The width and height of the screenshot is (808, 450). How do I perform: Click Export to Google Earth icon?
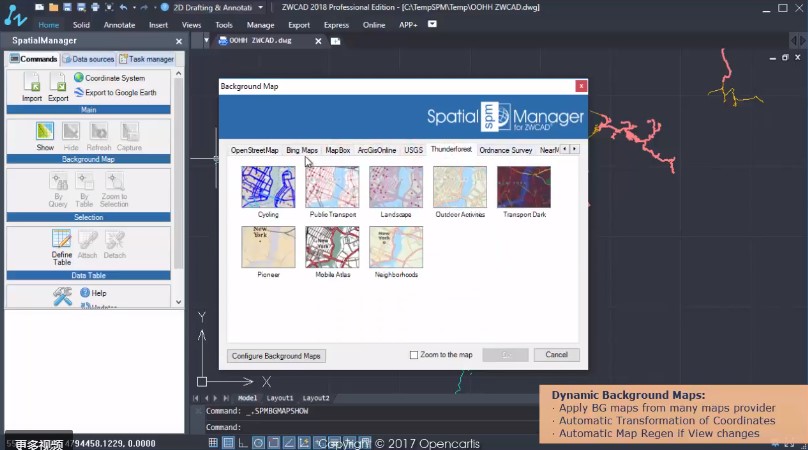point(79,92)
